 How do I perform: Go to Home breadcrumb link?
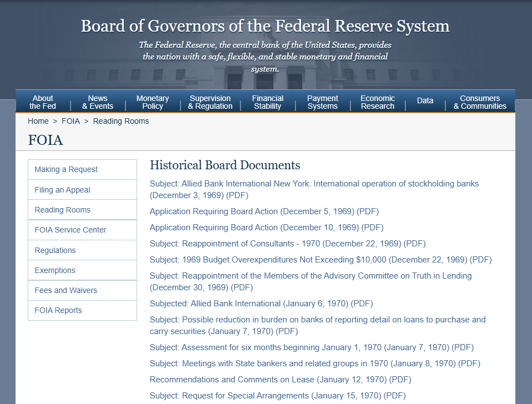pos(38,121)
